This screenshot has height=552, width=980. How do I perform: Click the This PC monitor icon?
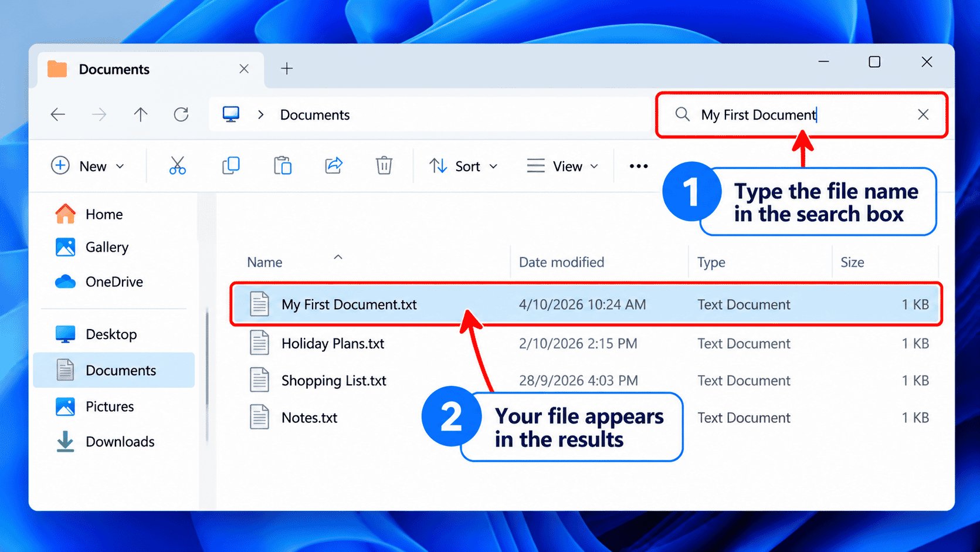pyautogui.click(x=231, y=114)
